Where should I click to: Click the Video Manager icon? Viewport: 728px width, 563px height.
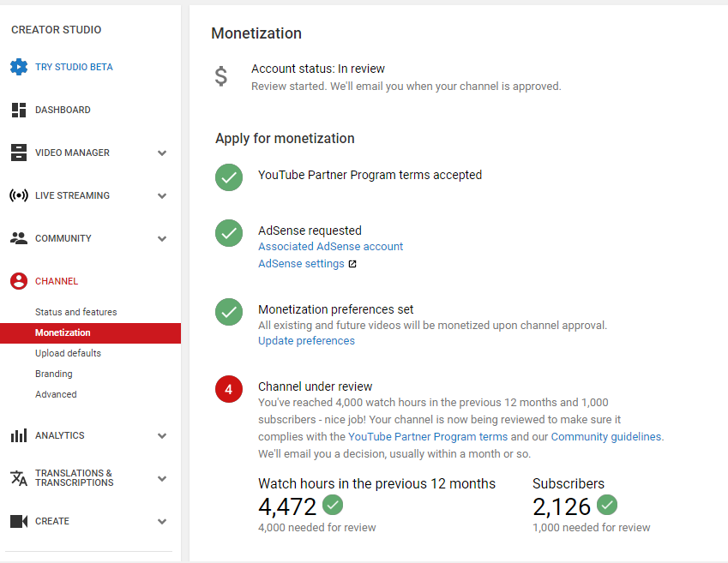pos(19,153)
